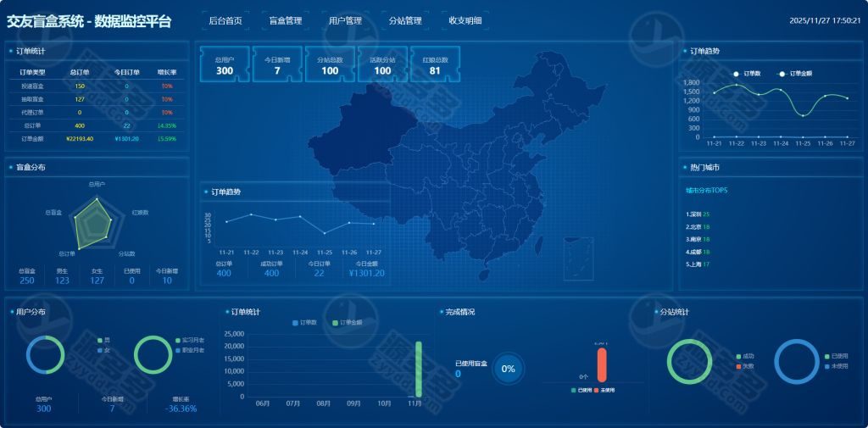Go to 盲盒管理 in top navigation
This screenshot has height=428, width=868.
click(x=285, y=20)
